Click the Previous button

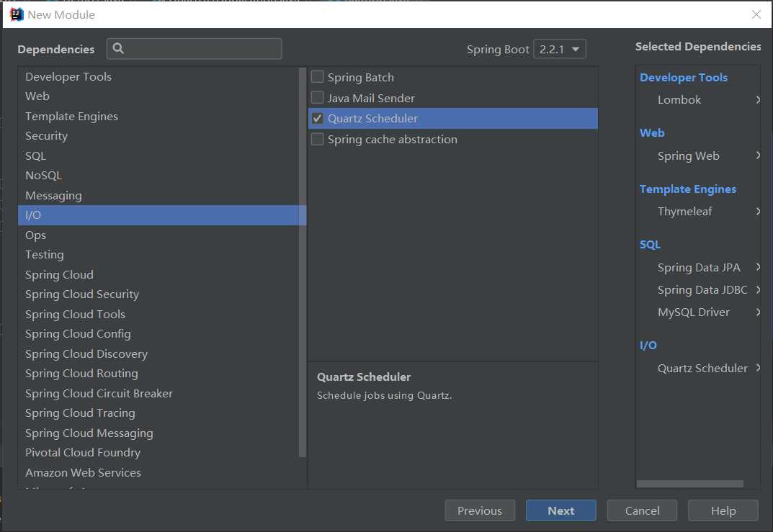(x=480, y=510)
